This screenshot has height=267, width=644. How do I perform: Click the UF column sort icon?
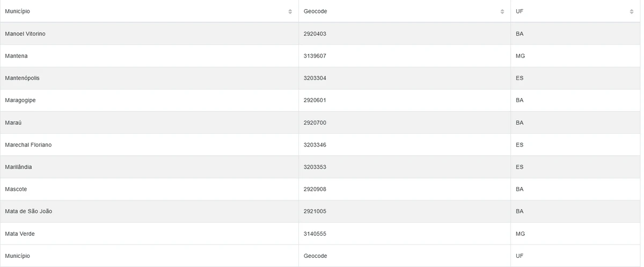click(x=632, y=11)
